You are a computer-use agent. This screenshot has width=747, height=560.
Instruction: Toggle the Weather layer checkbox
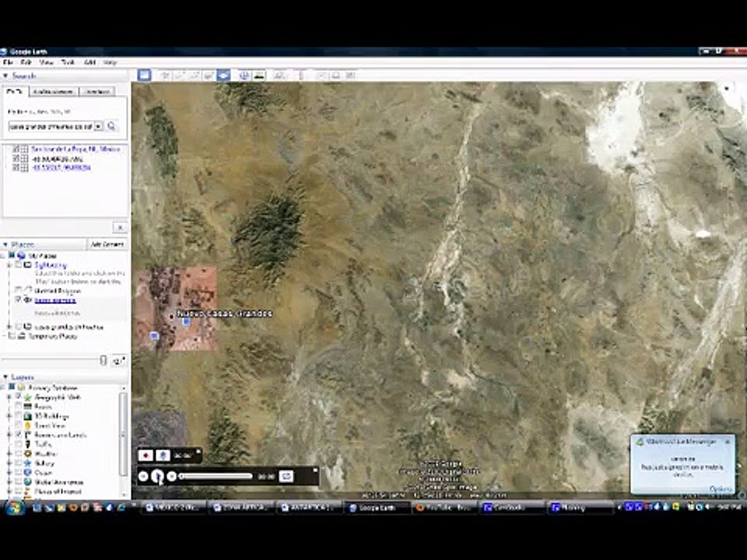click(19, 453)
